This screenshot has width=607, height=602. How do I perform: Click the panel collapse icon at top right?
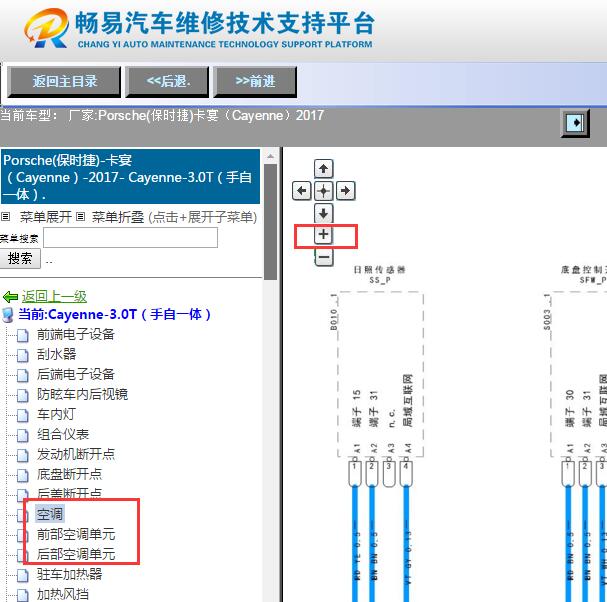pos(575,123)
